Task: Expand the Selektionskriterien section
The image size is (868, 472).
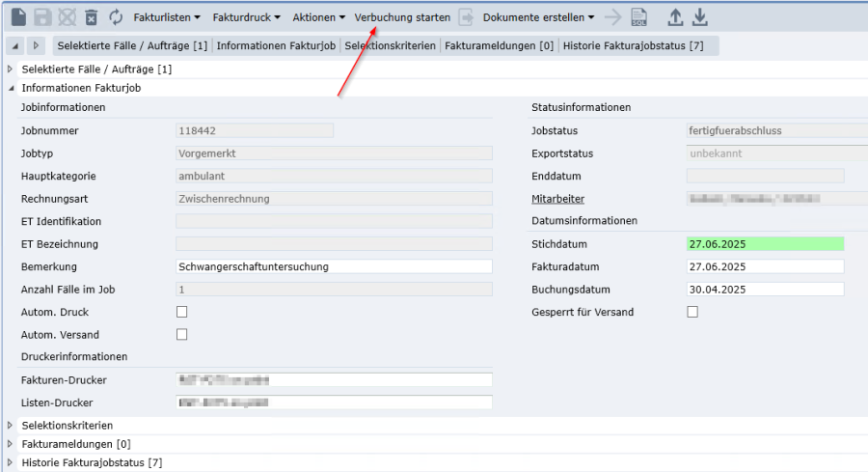Action: click(x=10, y=426)
